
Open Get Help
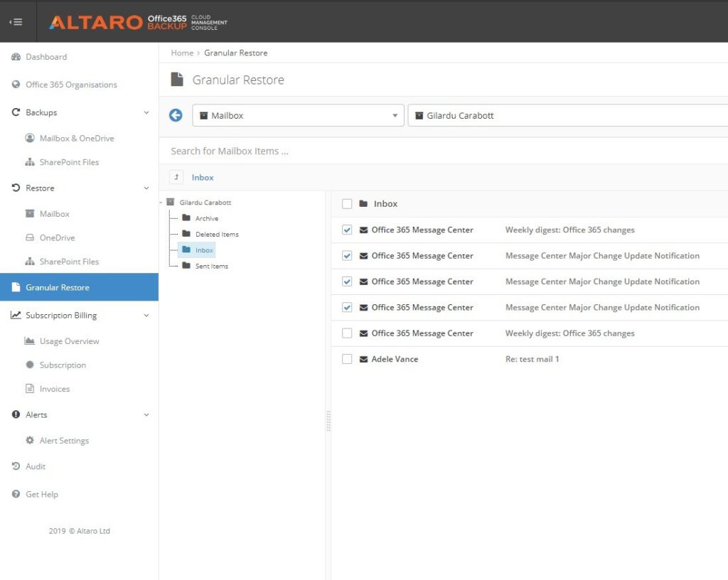[42, 494]
